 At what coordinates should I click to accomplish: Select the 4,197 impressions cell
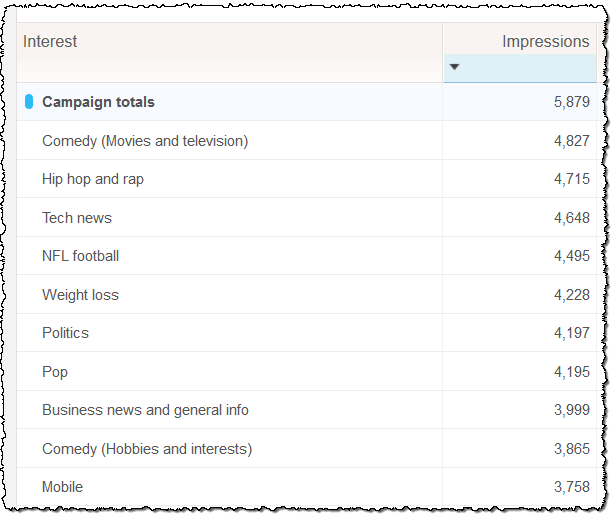[x=571, y=333]
